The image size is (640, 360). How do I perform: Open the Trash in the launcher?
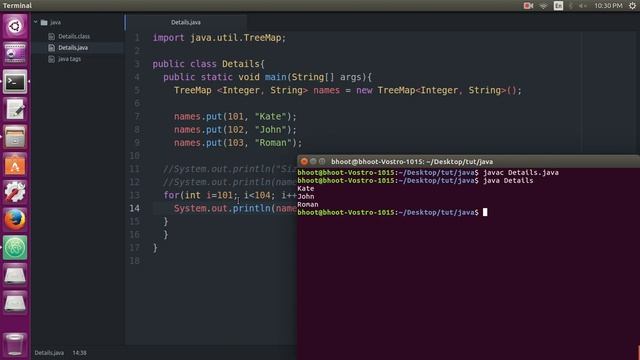pyautogui.click(x=15, y=344)
